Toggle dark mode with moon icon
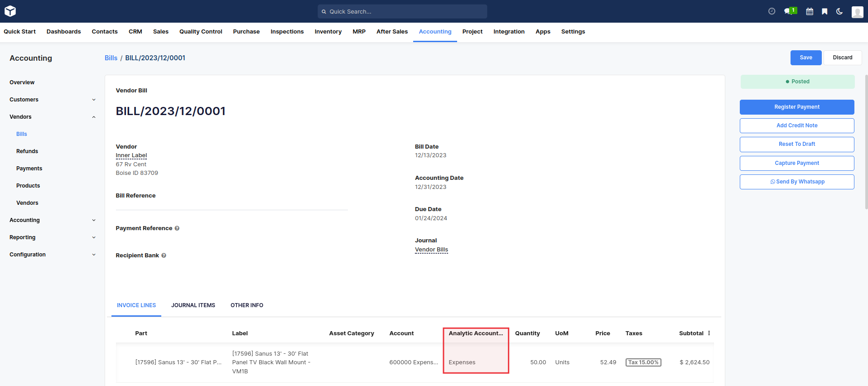The height and width of the screenshot is (386, 868). tap(839, 11)
